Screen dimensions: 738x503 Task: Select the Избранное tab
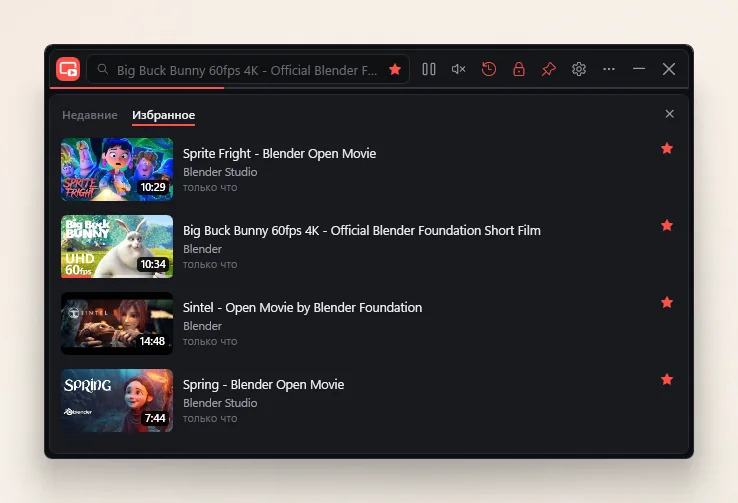point(163,115)
